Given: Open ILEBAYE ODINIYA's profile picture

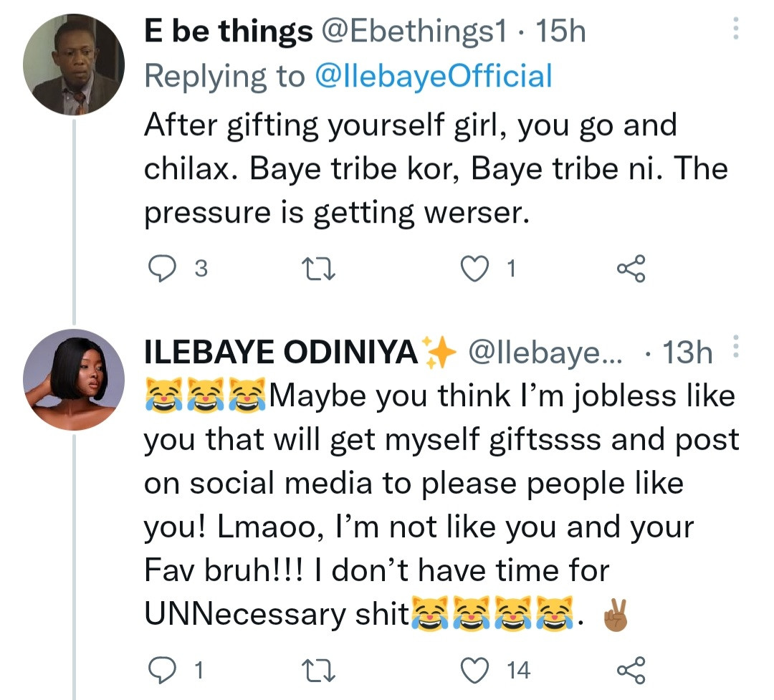Looking at the screenshot, I should tap(74, 380).
